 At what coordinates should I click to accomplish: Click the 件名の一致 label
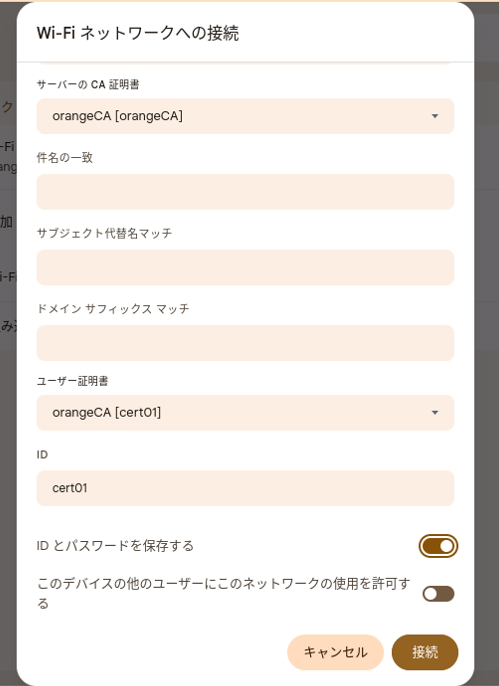tap(65, 158)
